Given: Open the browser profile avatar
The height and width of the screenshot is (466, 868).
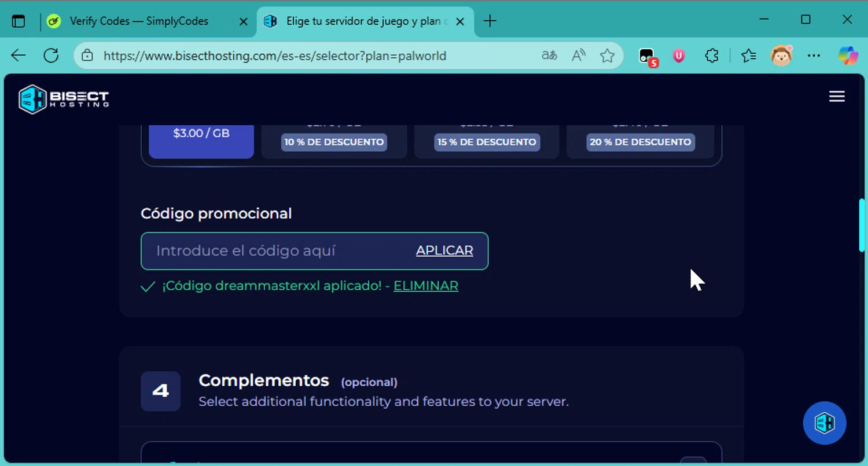Looking at the screenshot, I should pyautogui.click(x=781, y=56).
